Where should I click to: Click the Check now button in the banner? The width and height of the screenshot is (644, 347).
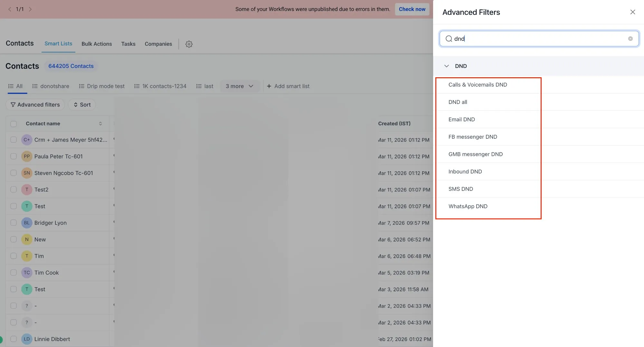click(412, 9)
